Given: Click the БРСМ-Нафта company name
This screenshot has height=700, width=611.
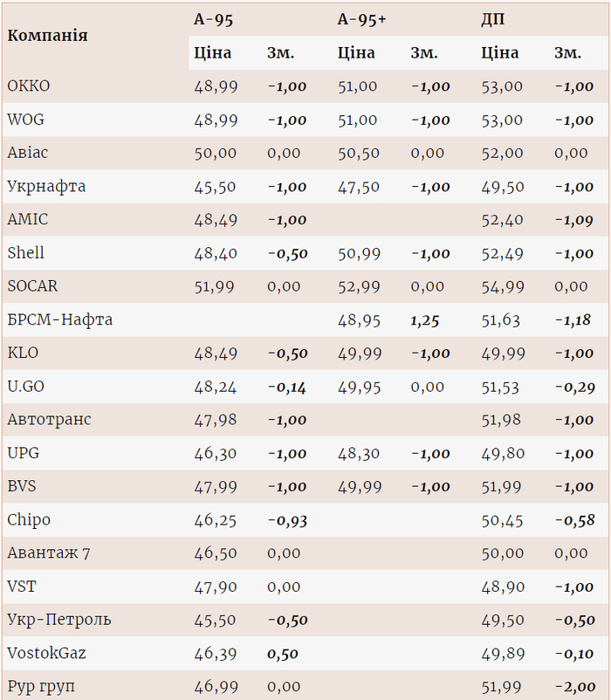Looking at the screenshot, I should tap(60, 320).
